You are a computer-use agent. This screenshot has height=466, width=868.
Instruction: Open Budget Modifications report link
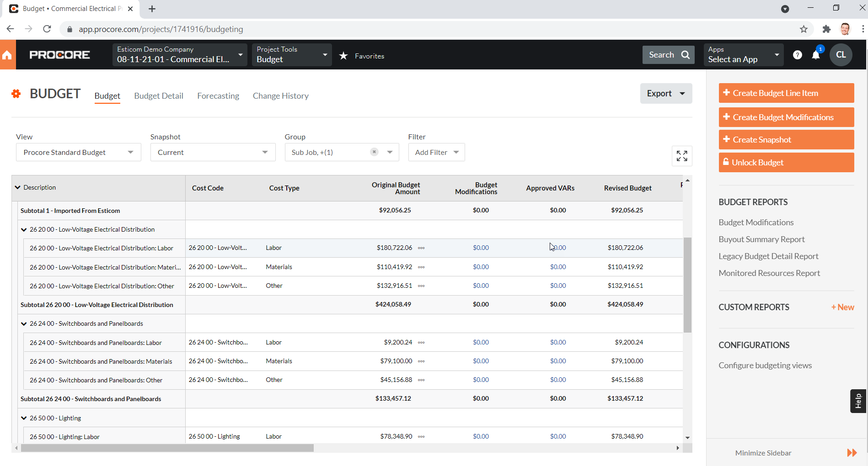(756, 222)
